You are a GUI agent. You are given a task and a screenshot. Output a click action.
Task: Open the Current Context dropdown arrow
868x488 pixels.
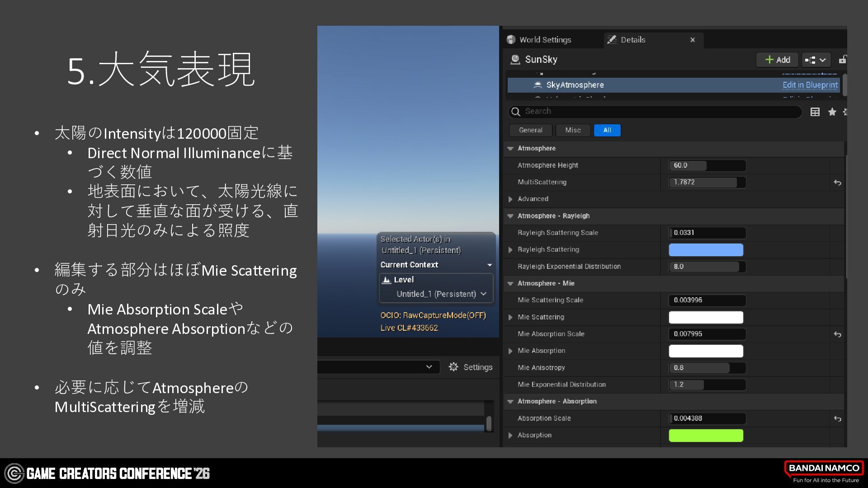pos(490,265)
